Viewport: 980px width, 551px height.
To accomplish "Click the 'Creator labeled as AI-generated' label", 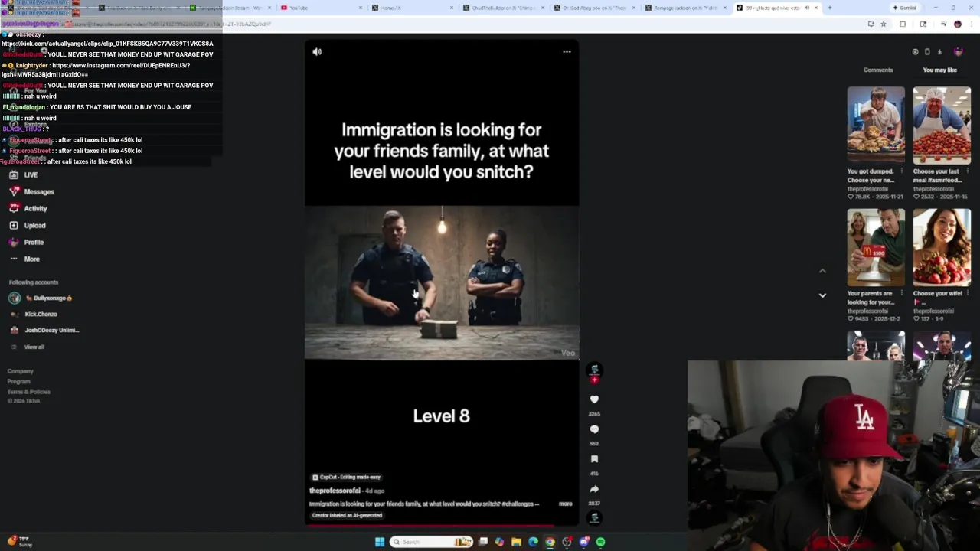I will tap(347, 515).
